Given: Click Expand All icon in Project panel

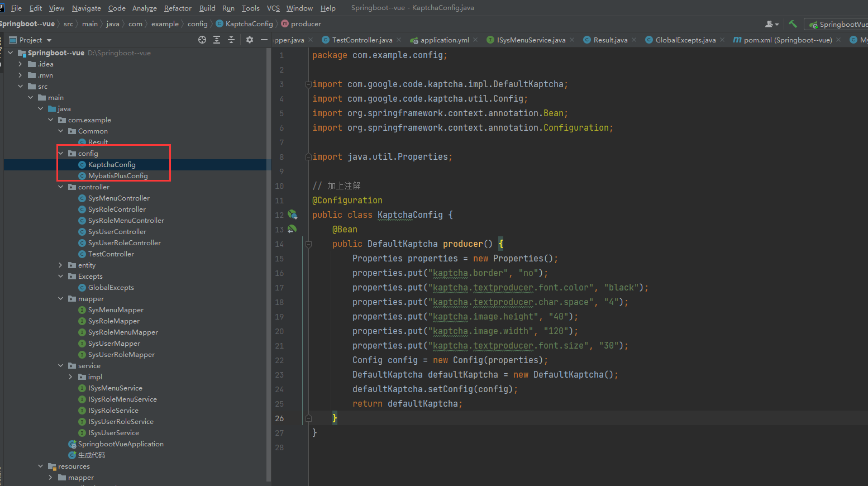Looking at the screenshot, I should [217, 40].
